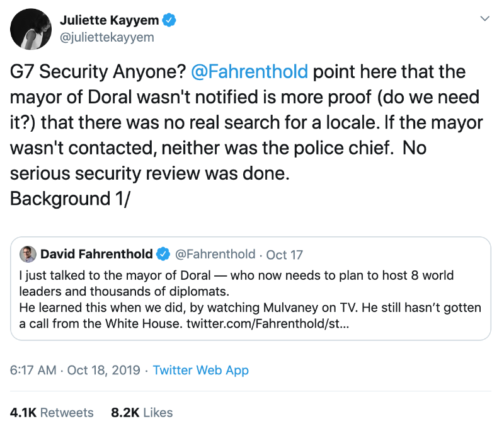Click Juliette Kayyem's profile avatar

pos(31,30)
